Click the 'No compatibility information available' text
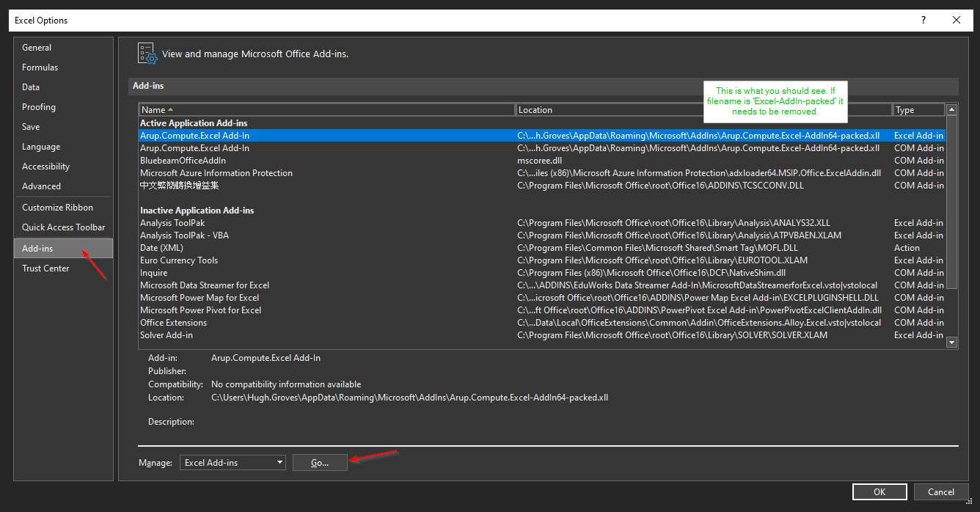Image resolution: width=980 pixels, height=512 pixels. 286,384
